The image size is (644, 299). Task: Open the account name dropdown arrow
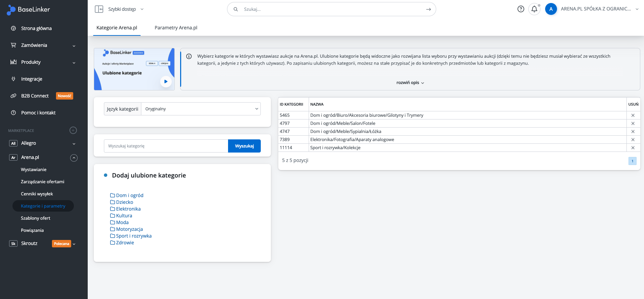(637, 9)
